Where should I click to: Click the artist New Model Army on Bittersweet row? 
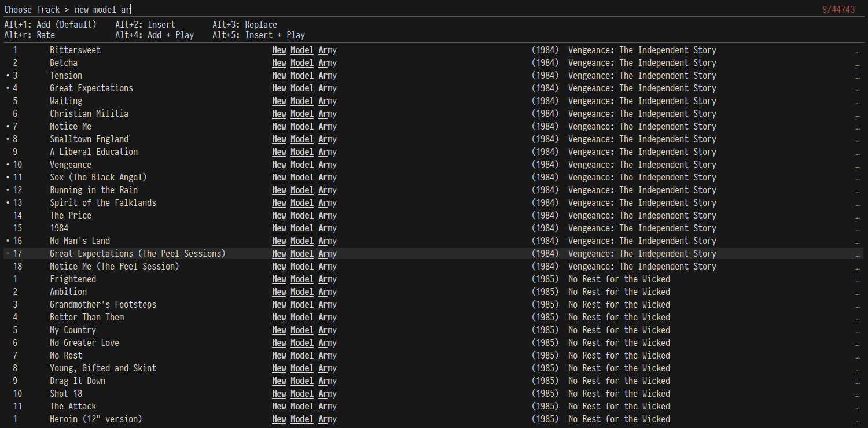click(304, 50)
